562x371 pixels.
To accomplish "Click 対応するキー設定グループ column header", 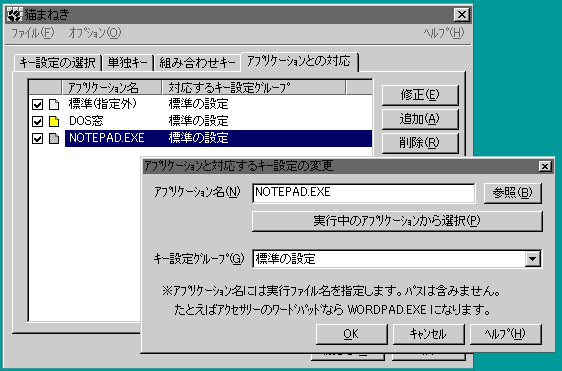I will pos(254,87).
